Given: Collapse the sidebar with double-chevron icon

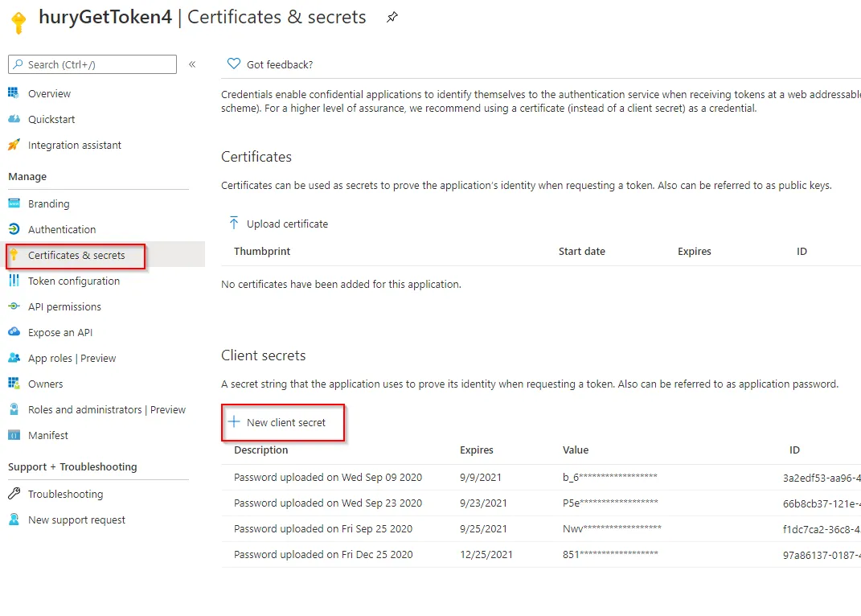Looking at the screenshot, I should (x=192, y=64).
